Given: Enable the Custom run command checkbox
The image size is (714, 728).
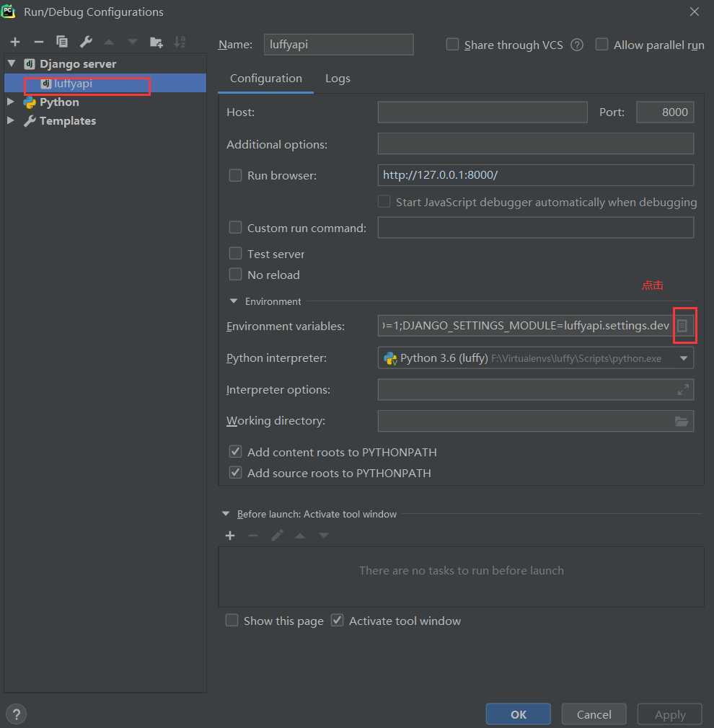Looking at the screenshot, I should tap(236, 228).
